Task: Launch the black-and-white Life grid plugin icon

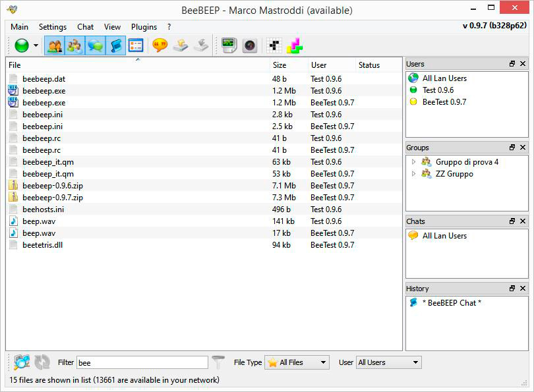Action: [x=274, y=45]
